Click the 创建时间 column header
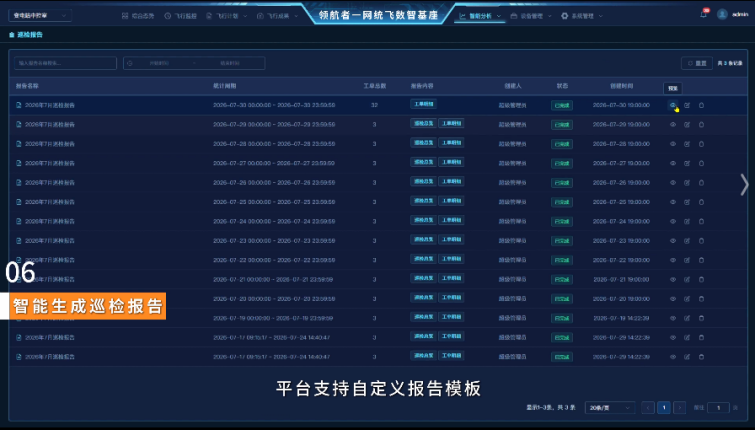The image size is (756, 430). coord(621,86)
